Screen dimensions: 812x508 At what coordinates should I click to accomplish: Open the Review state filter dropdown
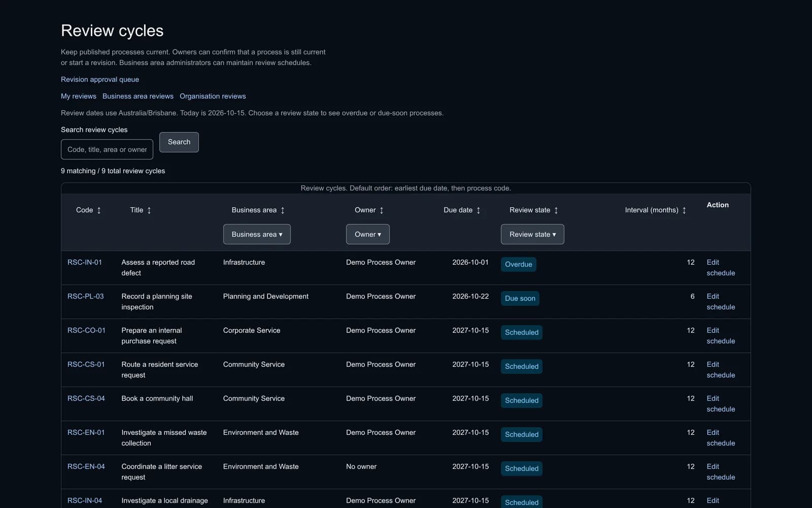(x=532, y=234)
